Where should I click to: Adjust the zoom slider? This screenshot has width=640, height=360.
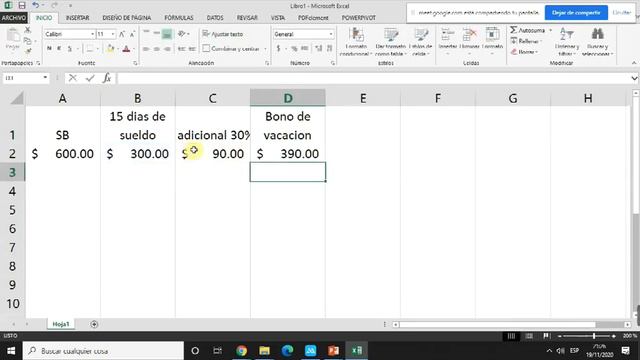[593, 336]
